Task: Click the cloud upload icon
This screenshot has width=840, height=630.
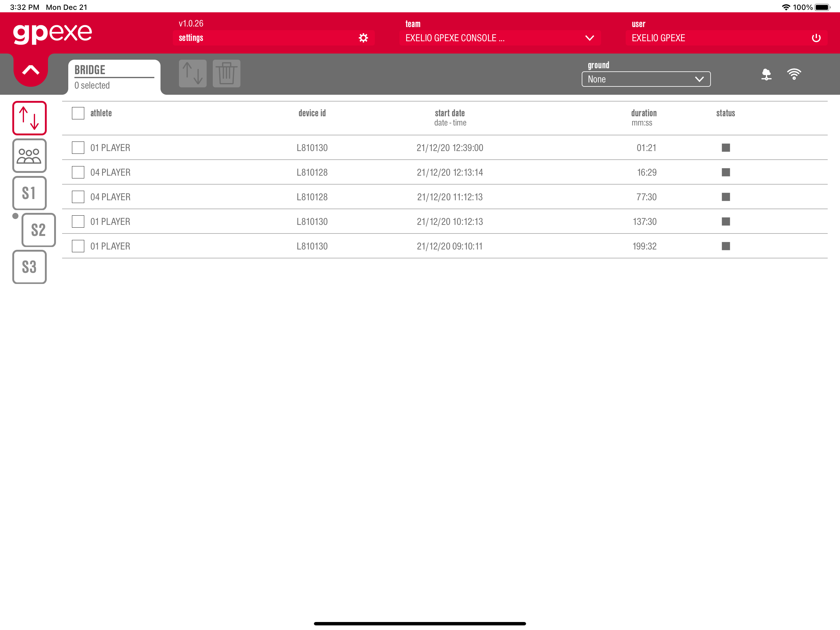Action: (766, 74)
